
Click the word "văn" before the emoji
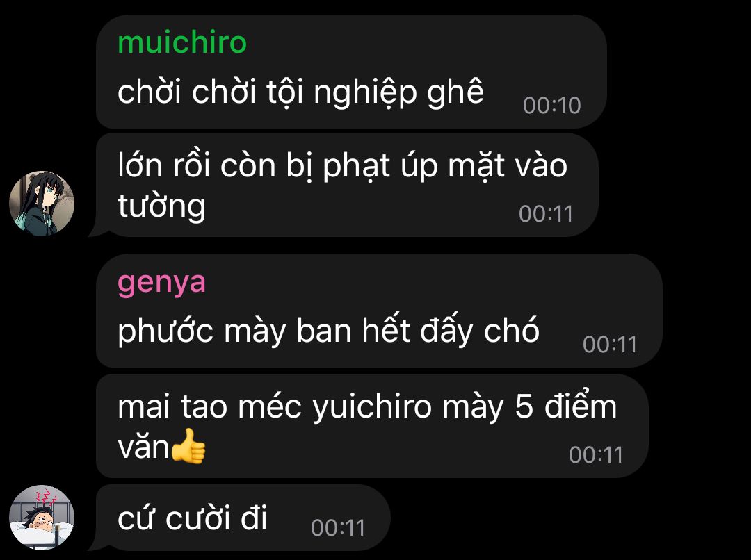(x=143, y=448)
